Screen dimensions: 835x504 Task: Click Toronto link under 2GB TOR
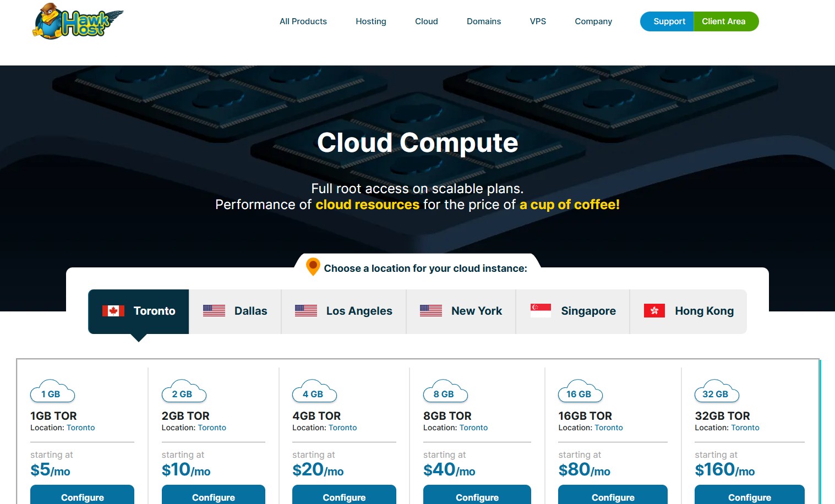tap(212, 428)
